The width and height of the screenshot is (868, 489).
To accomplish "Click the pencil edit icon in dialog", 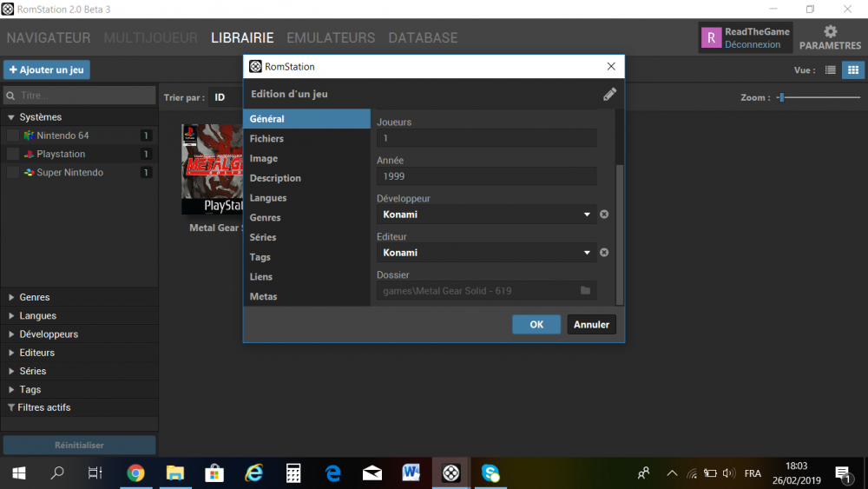I will point(609,95).
